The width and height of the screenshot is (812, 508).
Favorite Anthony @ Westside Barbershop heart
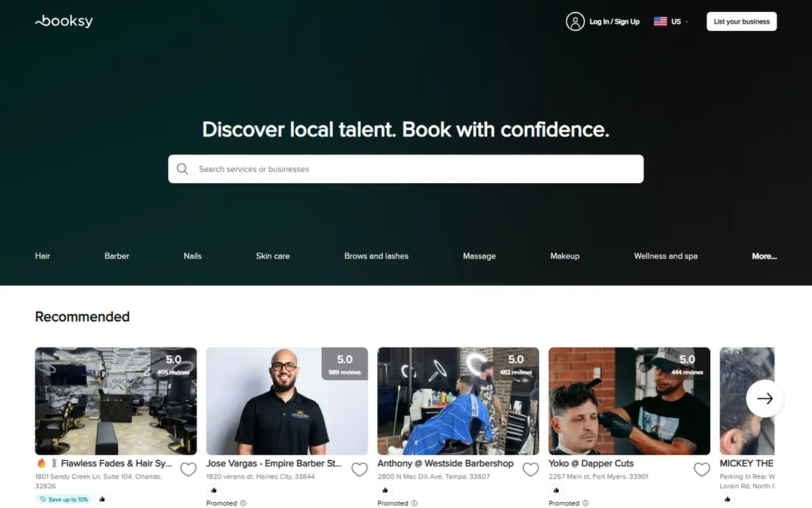pyautogui.click(x=531, y=469)
